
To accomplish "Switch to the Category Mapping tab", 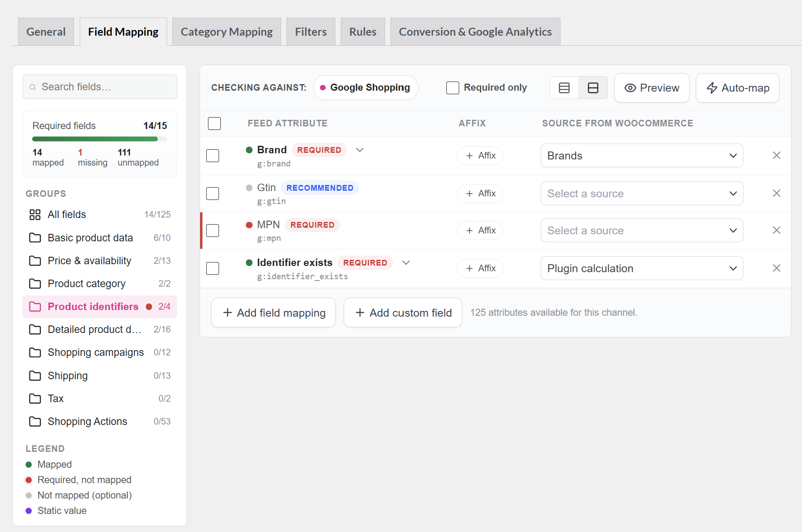I will pyautogui.click(x=226, y=32).
